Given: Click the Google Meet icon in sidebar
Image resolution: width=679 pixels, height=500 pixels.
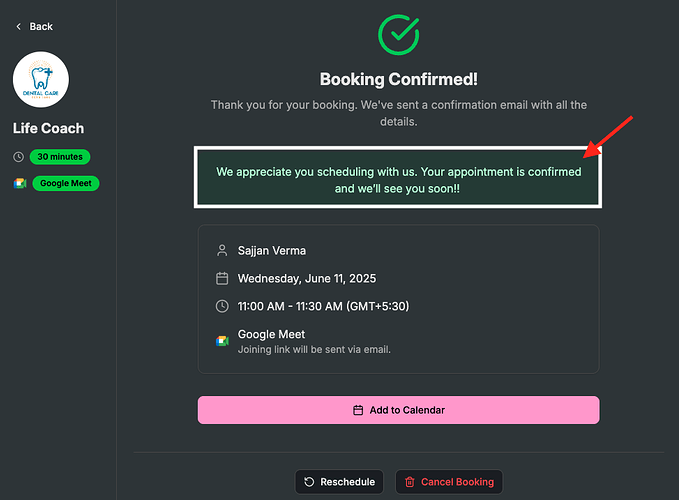Looking at the screenshot, I should point(20,183).
